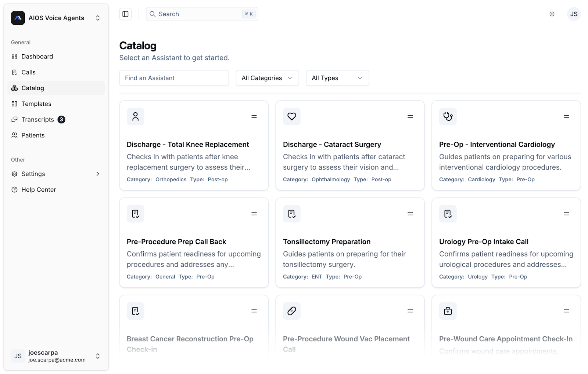Click the heart icon on Cataract Surgery card
This screenshot has width=588, height=374.
click(291, 116)
